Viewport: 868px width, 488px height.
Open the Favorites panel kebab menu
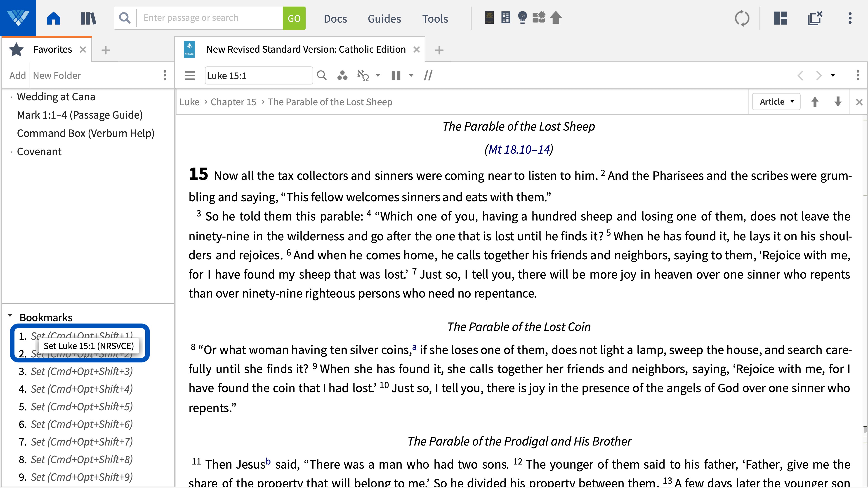tap(165, 75)
